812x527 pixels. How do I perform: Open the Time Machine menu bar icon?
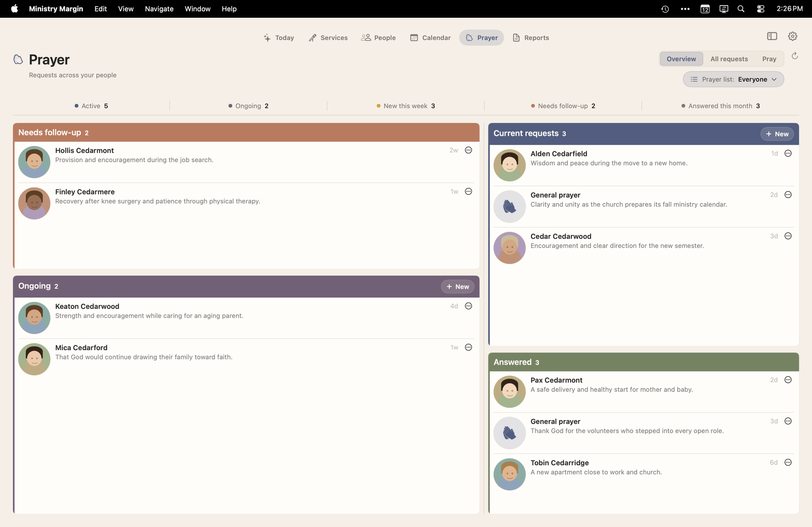[665, 9]
